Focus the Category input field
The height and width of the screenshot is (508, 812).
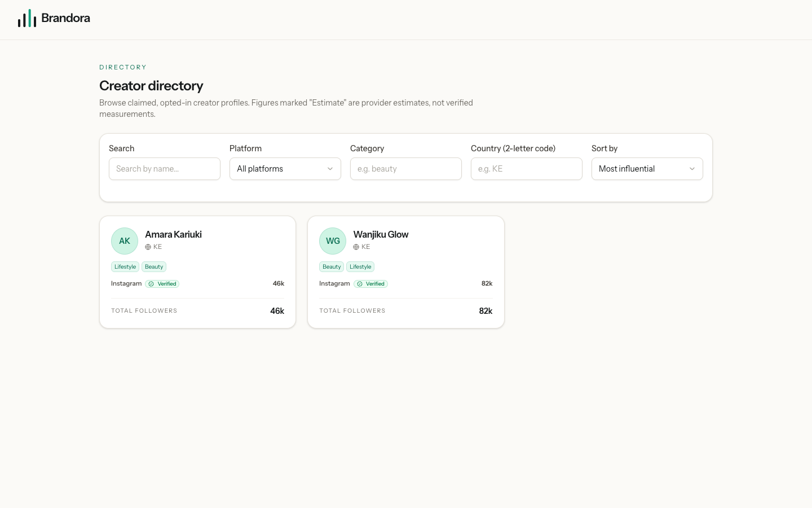[x=406, y=169]
